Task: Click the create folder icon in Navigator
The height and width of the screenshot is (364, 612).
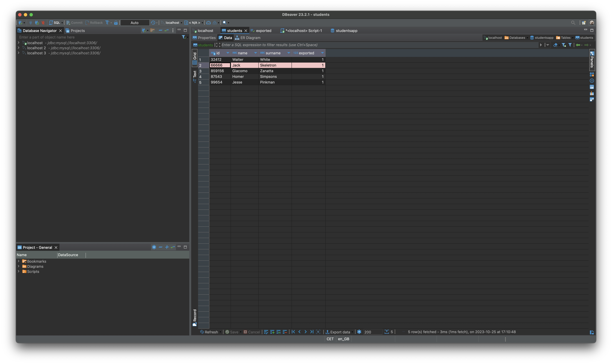Action: click(152, 30)
